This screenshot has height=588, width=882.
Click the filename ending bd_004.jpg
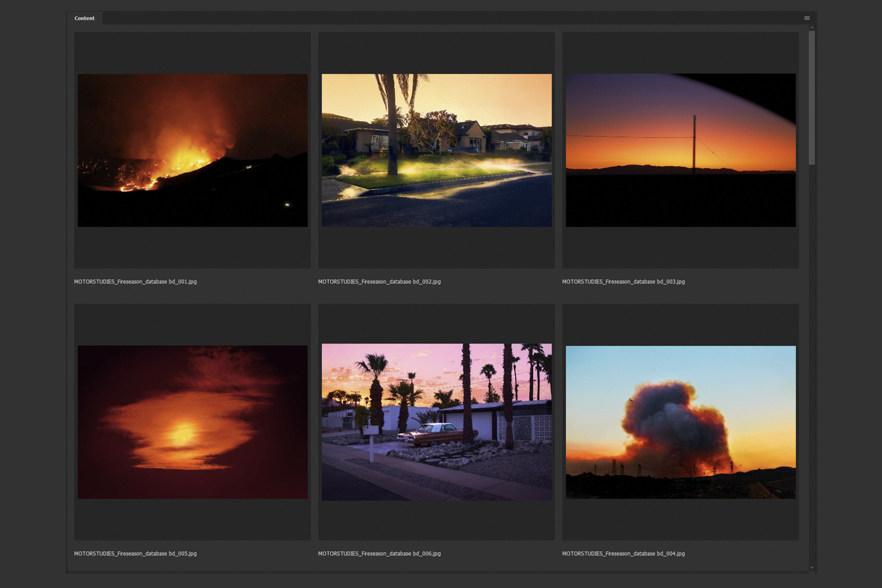[623, 553]
